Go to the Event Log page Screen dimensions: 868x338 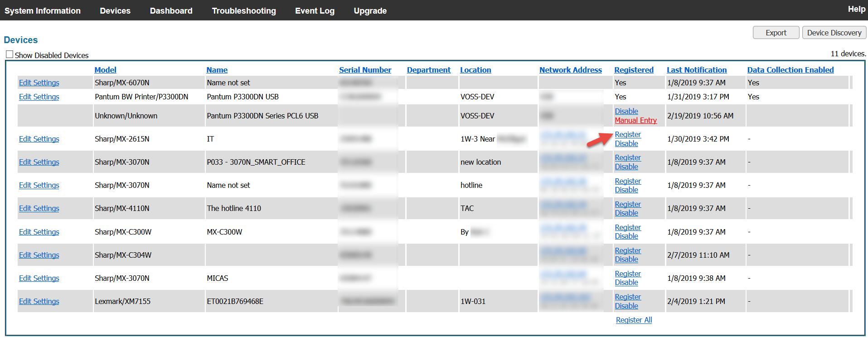(315, 11)
